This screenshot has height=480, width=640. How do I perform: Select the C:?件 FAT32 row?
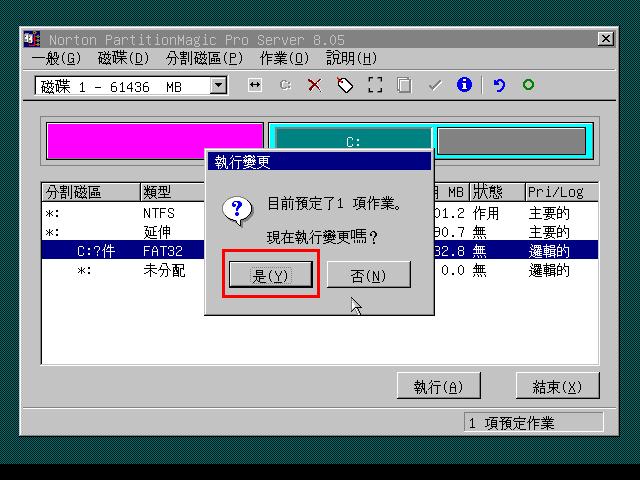click(320, 251)
